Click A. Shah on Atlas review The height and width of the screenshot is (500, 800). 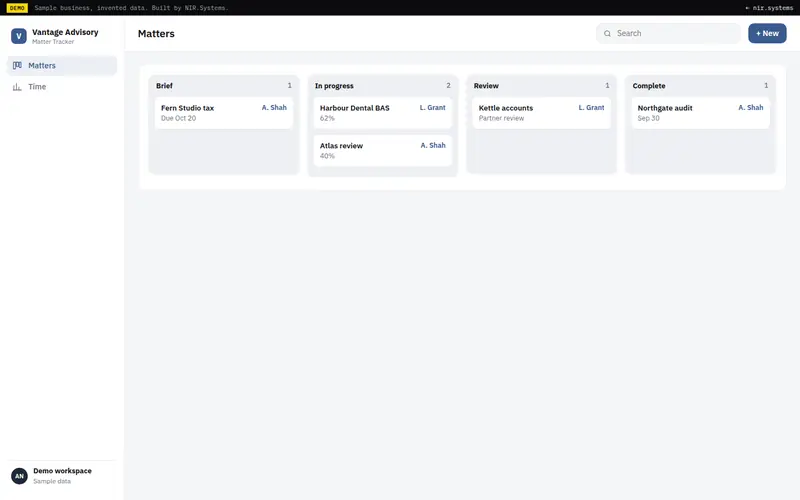pos(433,145)
